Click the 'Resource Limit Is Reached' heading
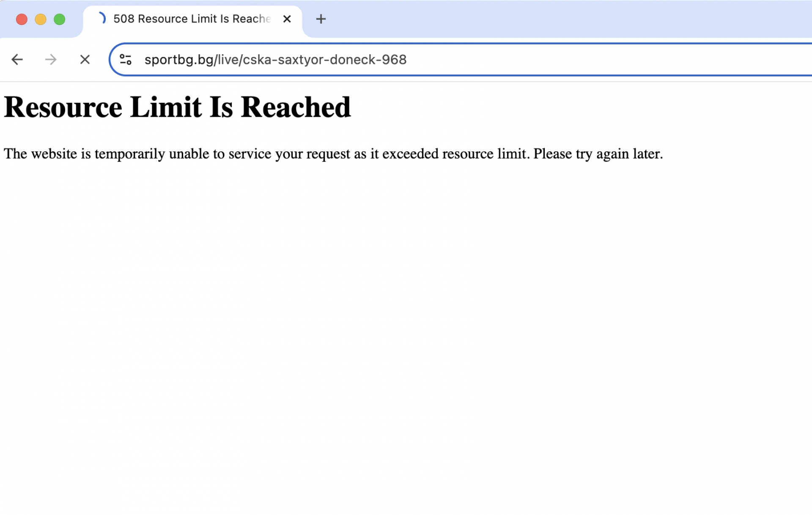 pos(177,107)
